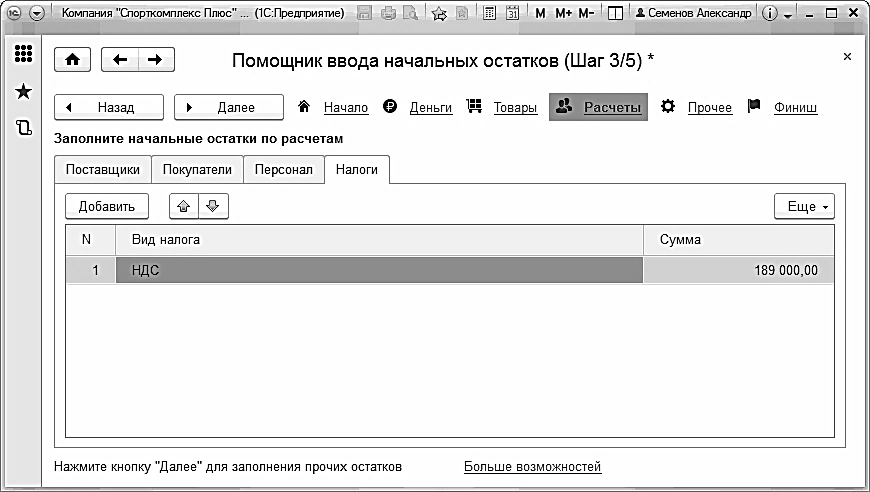
Task: Click the N column header
Action: point(90,240)
